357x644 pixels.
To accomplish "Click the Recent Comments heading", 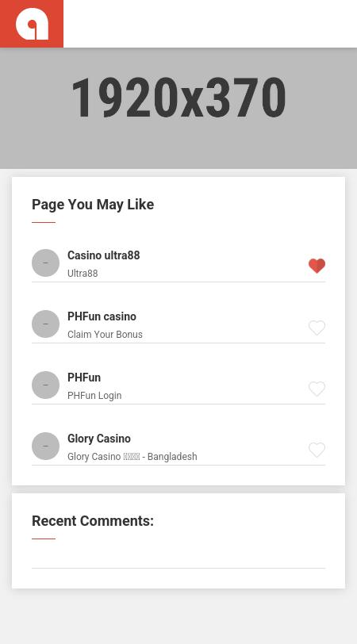I will pyautogui.click(x=93, y=521).
